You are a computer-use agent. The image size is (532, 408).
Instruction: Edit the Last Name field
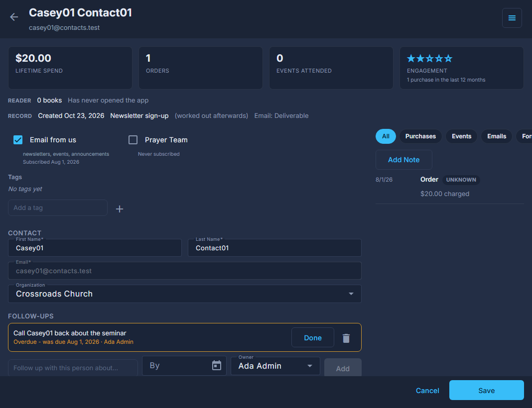pos(274,248)
